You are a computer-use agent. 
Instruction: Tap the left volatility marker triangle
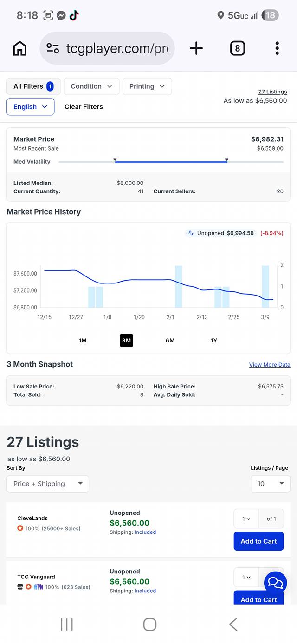point(115,159)
